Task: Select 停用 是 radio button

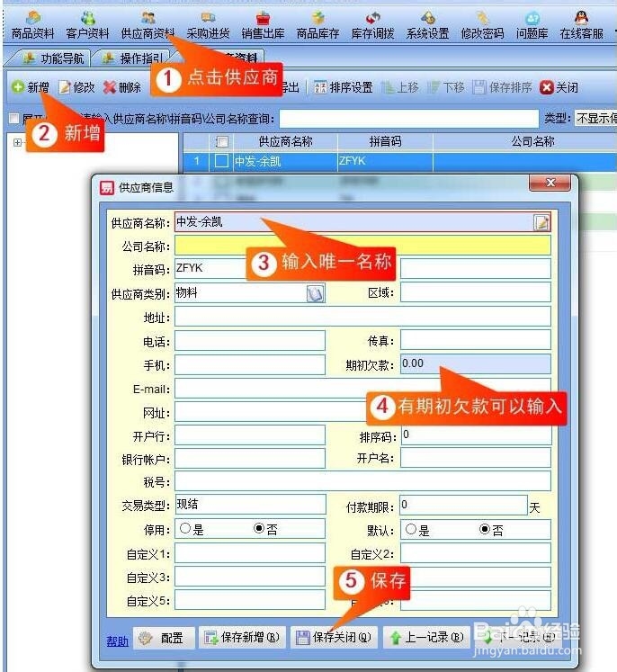Action: [x=185, y=528]
